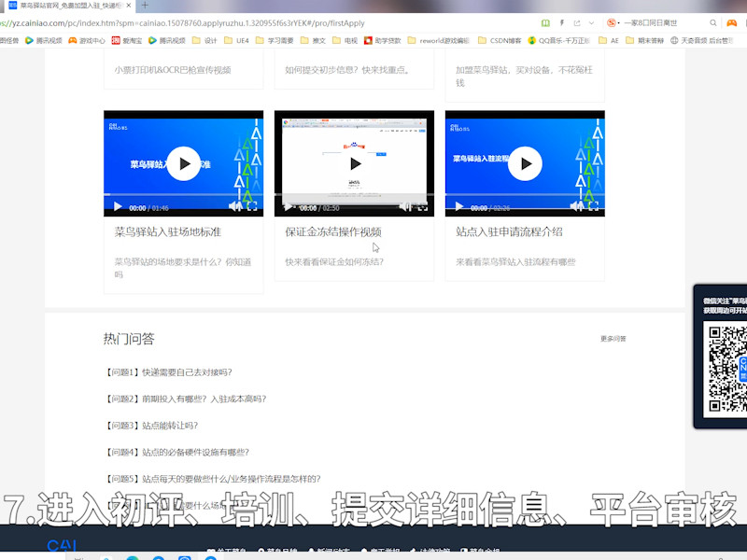Image resolution: width=747 pixels, height=560 pixels.
Task: Click small play icon in 站点入驻申请流程 video bar
Action: [x=459, y=206]
